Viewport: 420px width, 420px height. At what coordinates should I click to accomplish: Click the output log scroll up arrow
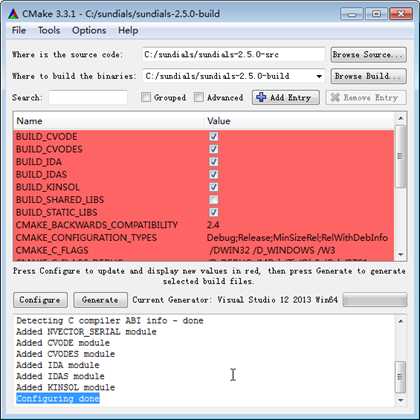(401, 321)
